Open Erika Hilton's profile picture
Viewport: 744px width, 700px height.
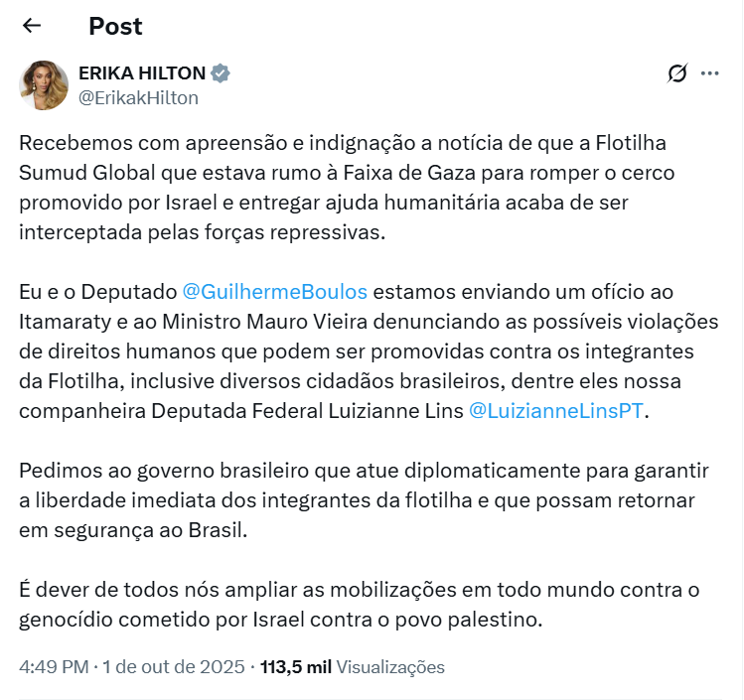click(x=44, y=85)
